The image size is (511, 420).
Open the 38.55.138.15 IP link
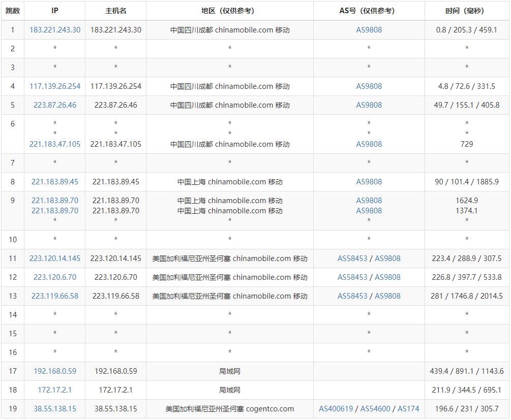pyautogui.click(x=55, y=409)
